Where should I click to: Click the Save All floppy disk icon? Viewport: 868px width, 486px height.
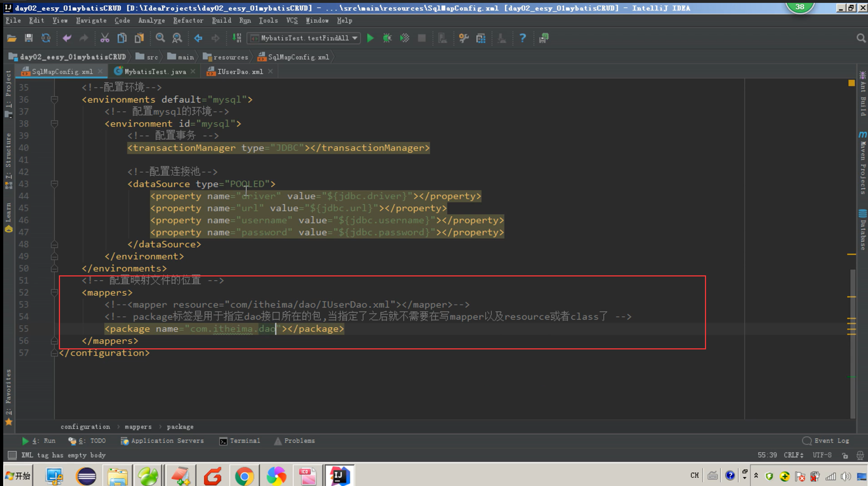click(x=29, y=38)
